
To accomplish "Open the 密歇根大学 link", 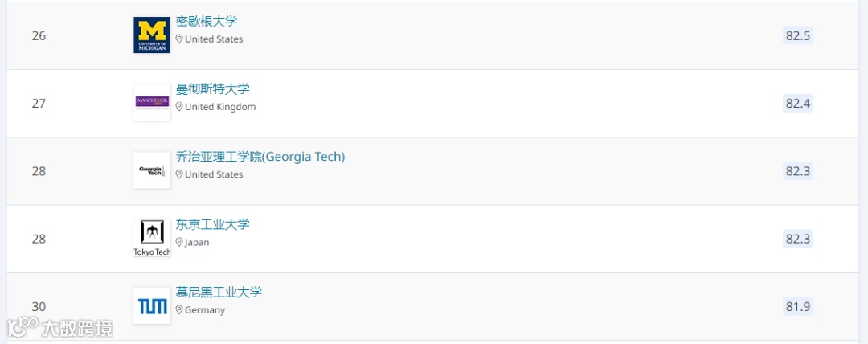I will tap(207, 22).
